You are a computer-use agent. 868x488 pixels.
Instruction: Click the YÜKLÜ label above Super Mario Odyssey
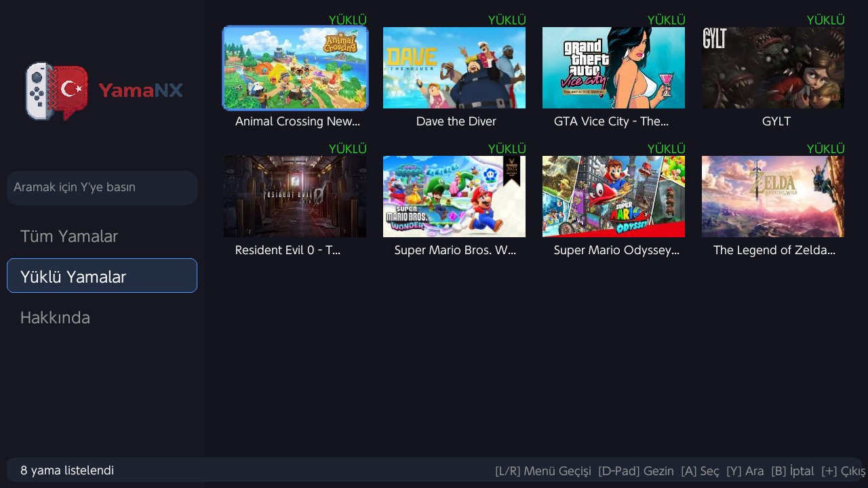tap(666, 148)
